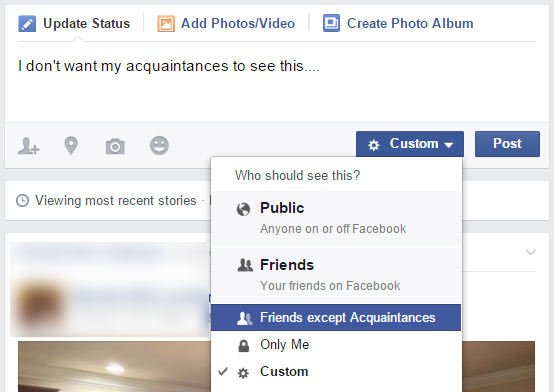Select Public audience option
The image size is (554, 392).
pyautogui.click(x=336, y=218)
